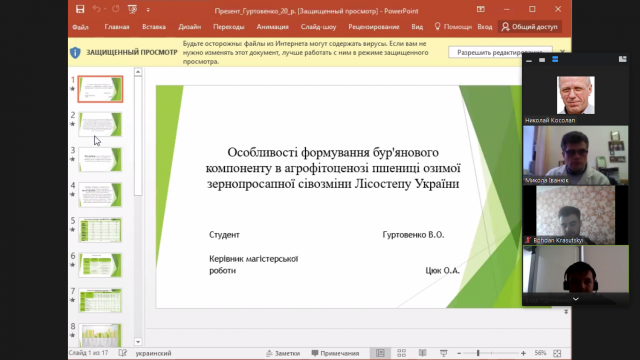The image size is (640, 360).
Task: Switch to the Главная ribbon tab
Action: coord(117,27)
